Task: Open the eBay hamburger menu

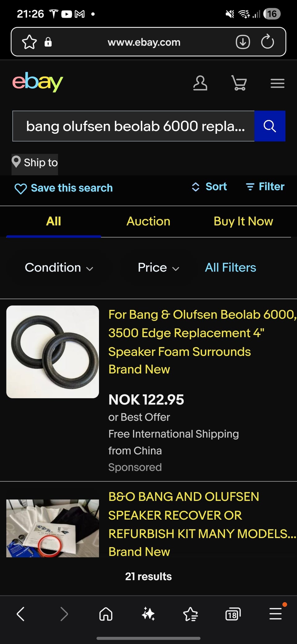Action: 278,83
